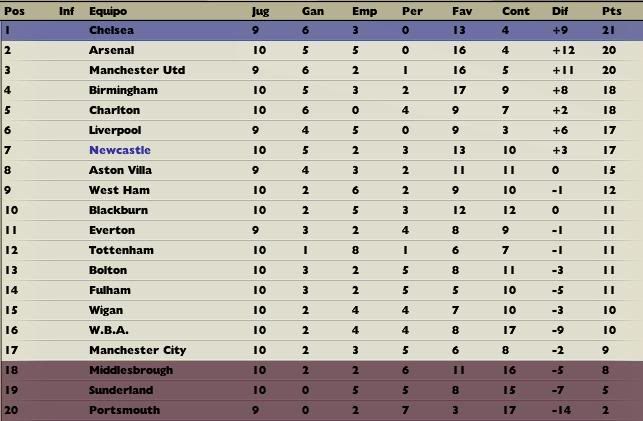
Task: Click on Manchester Utd team name
Action: tap(137, 70)
